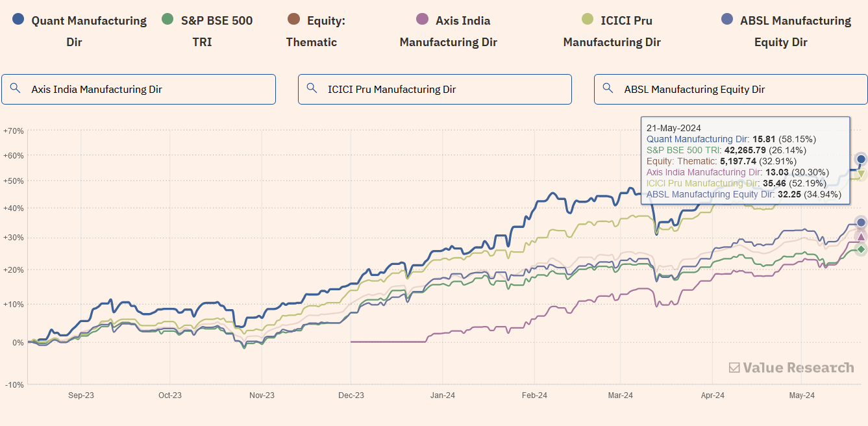Viewport: 868px width, 426px height.
Task: Toggle Axis India Manufacturing Dir legend label
Action: [x=462, y=21]
